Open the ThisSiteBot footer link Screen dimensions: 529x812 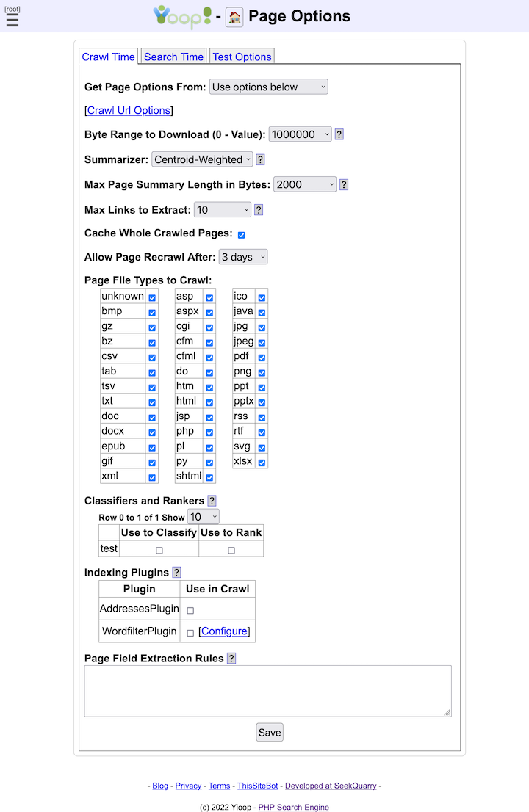coord(257,786)
